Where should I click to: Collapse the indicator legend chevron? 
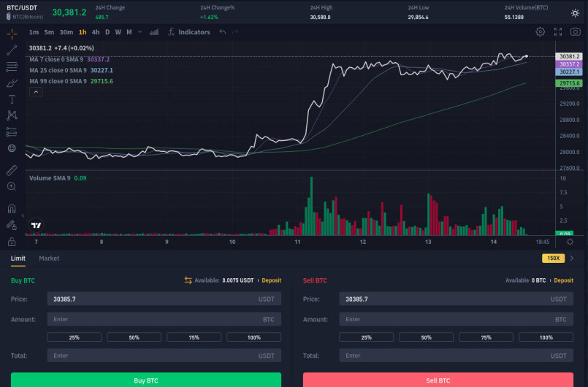[36, 92]
